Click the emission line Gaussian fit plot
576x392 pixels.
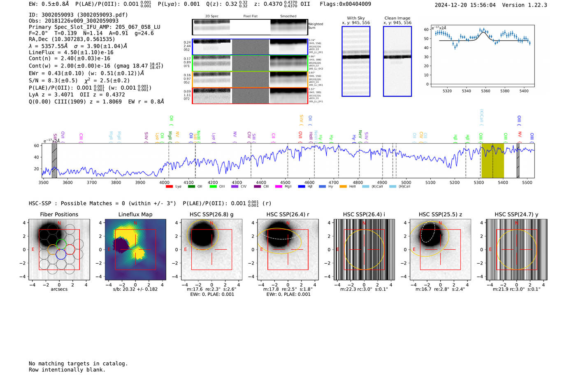point(482,56)
